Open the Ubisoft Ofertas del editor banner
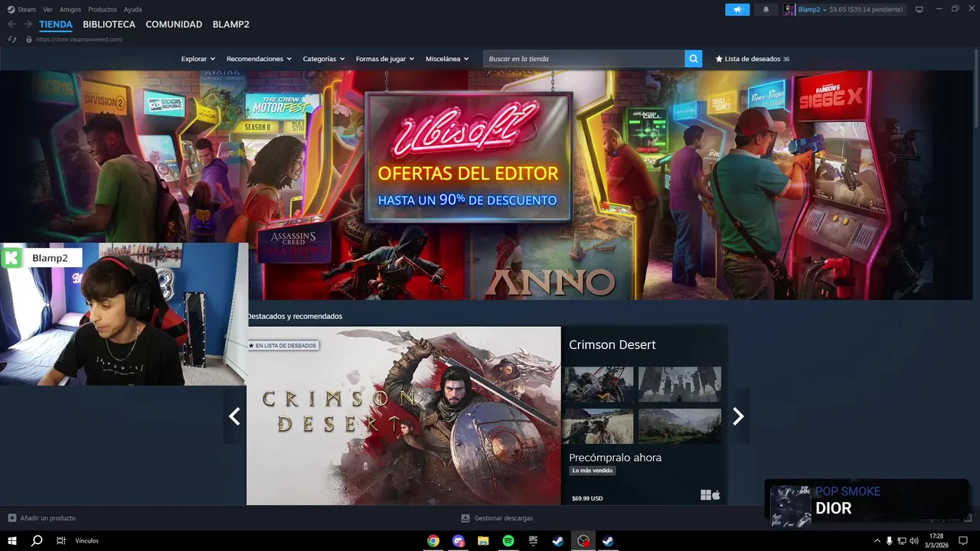 pyautogui.click(x=468, y=157)
